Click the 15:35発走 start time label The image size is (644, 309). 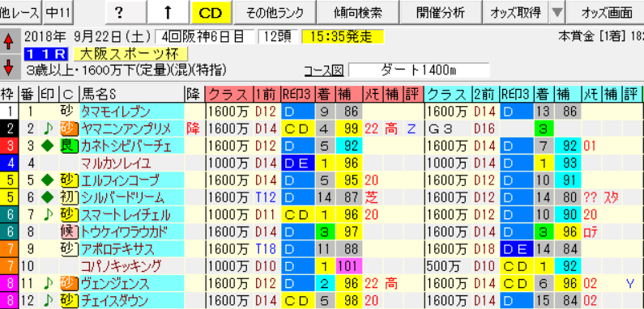343,36
